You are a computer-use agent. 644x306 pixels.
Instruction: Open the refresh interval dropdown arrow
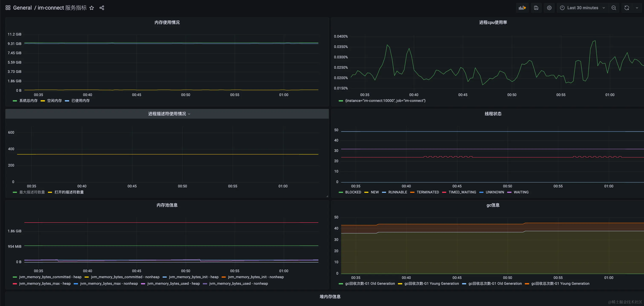pos(637,8)
